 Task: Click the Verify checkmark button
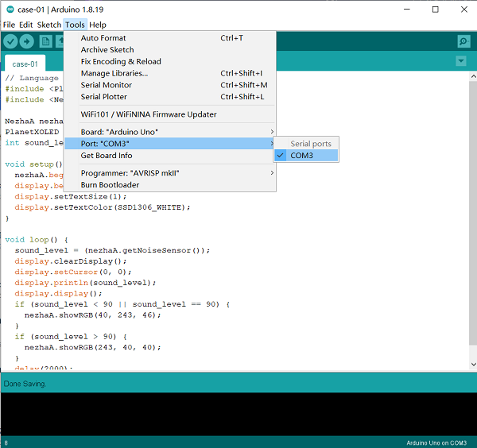10,41
